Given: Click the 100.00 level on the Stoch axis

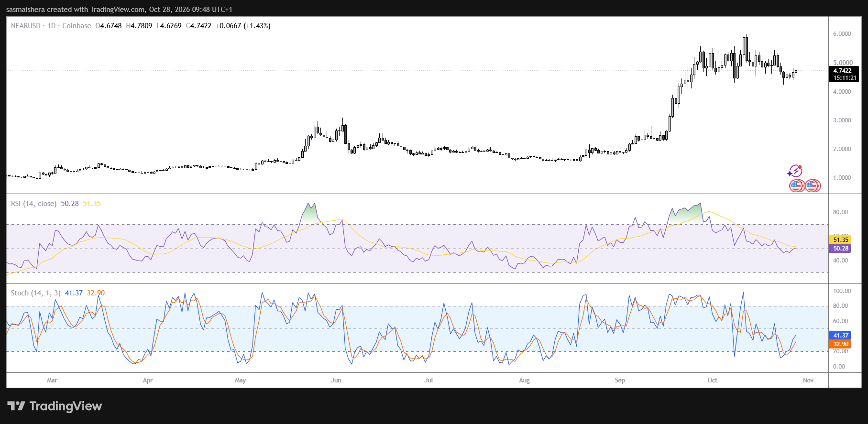Looking at the screenshot, I should coord(842,291).
